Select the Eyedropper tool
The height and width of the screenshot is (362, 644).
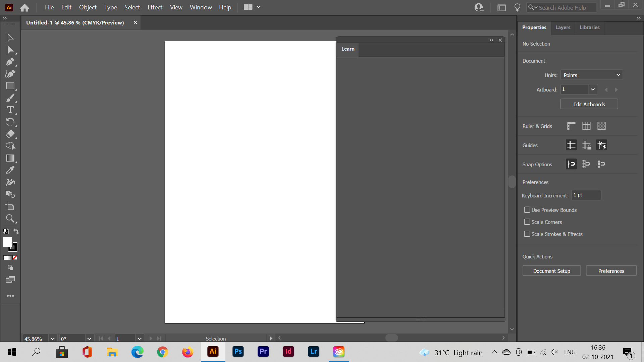point(10,170)
